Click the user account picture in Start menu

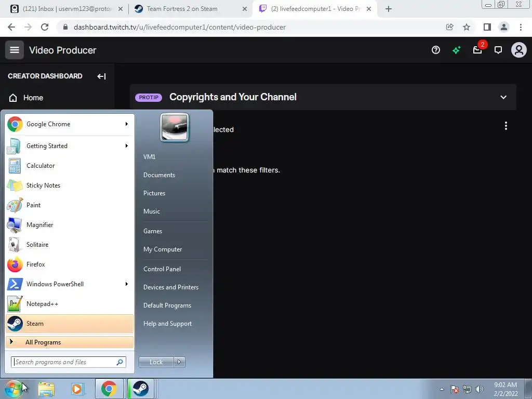[175, 128]
